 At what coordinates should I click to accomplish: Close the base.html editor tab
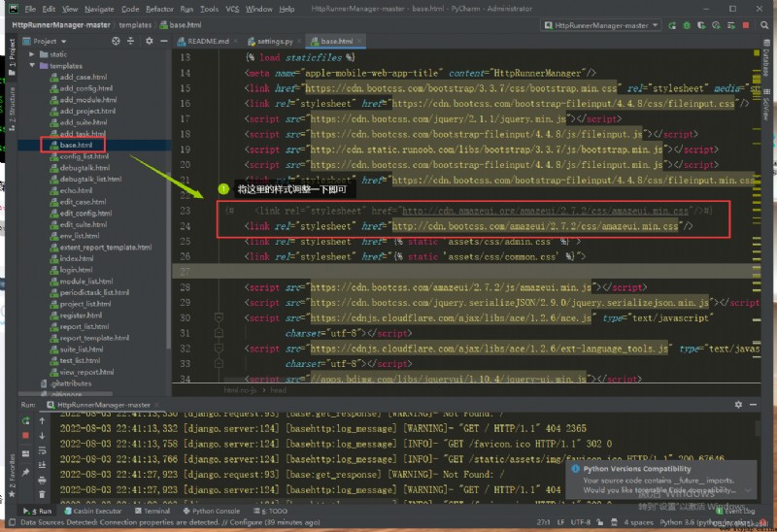click(x=359, y=41)
